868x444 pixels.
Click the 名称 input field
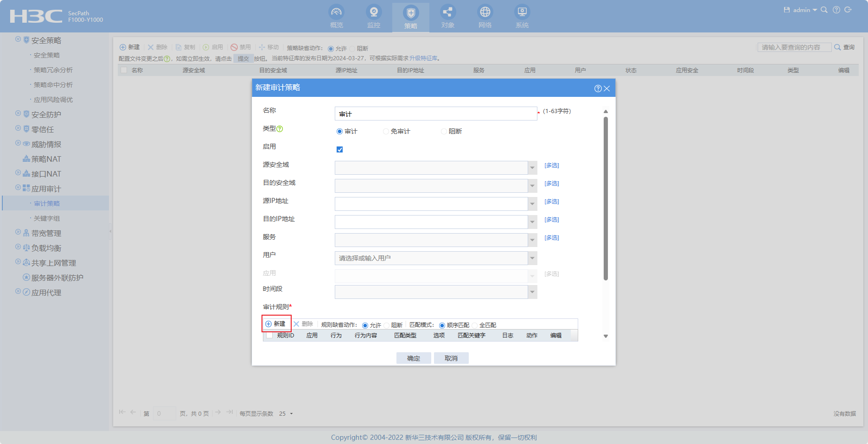(436, 114)
